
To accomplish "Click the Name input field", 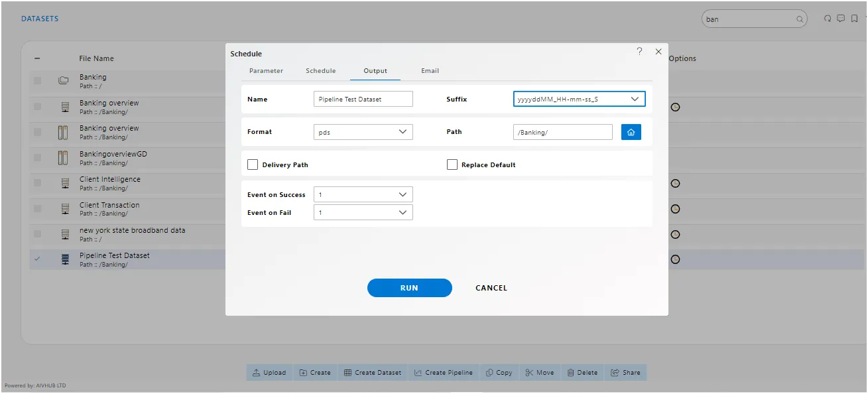I will pyautogui.click(x=363, y=99).
